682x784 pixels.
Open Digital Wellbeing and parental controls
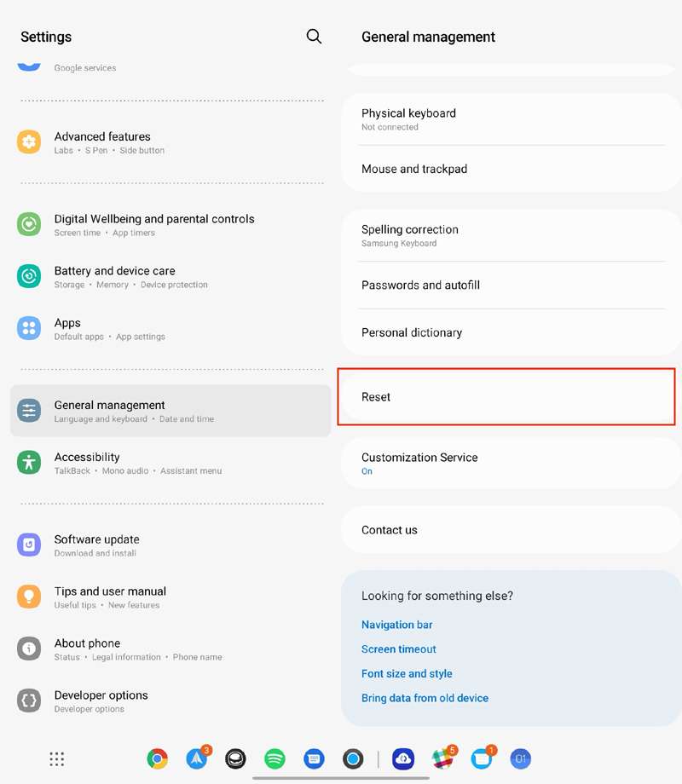click(153, 225)
